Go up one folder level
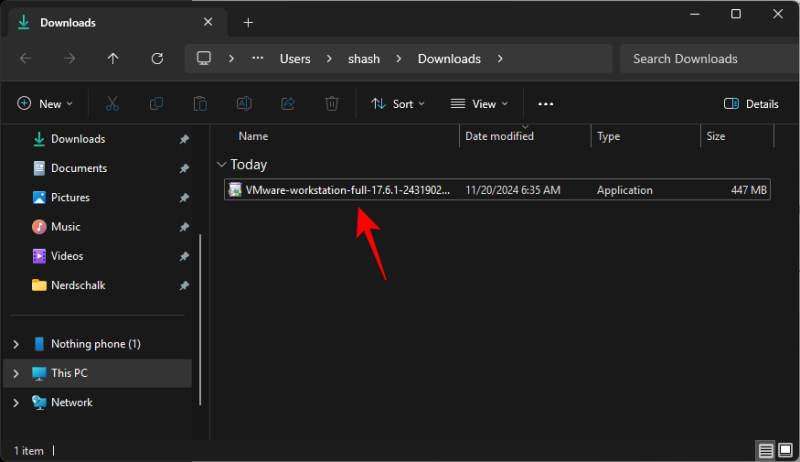The image size is (800, 462). click(113, 59)
